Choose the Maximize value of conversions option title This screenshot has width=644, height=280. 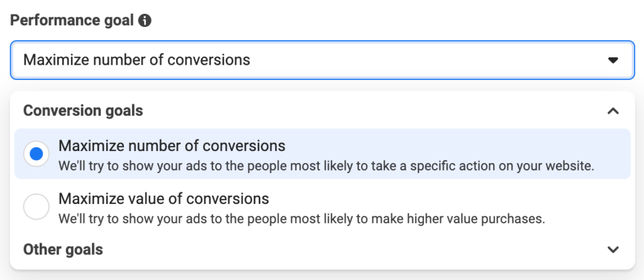(x=164, y=199)
